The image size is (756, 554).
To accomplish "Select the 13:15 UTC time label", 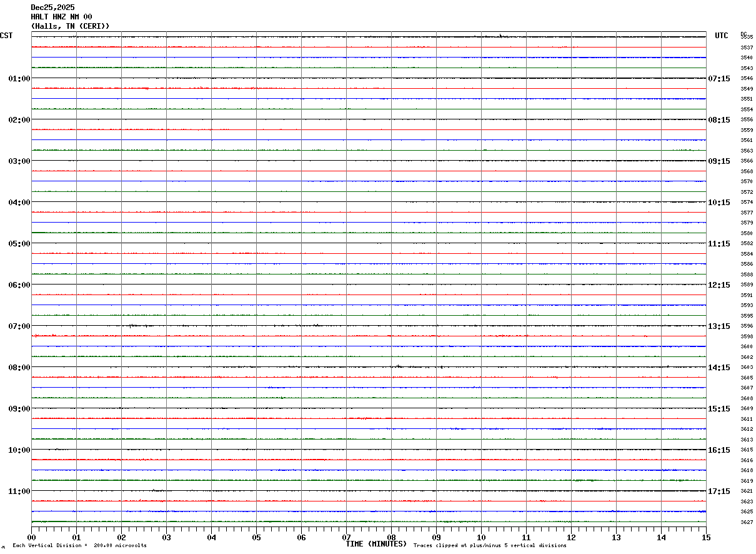I will (719, 326).
